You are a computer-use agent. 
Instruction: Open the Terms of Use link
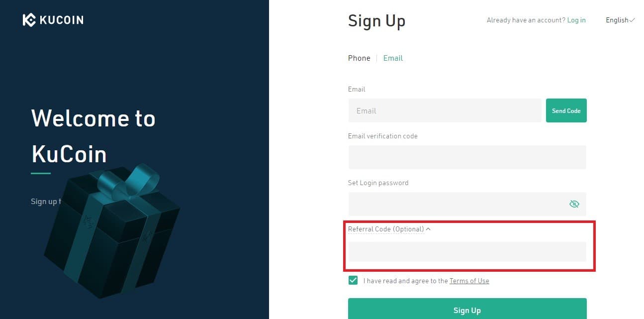pos(469,281)
